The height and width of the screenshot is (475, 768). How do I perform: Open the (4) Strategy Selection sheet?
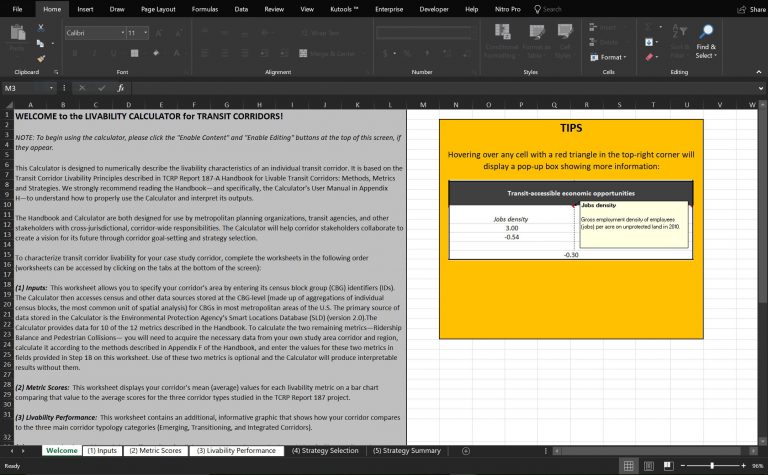click(324, 451)
